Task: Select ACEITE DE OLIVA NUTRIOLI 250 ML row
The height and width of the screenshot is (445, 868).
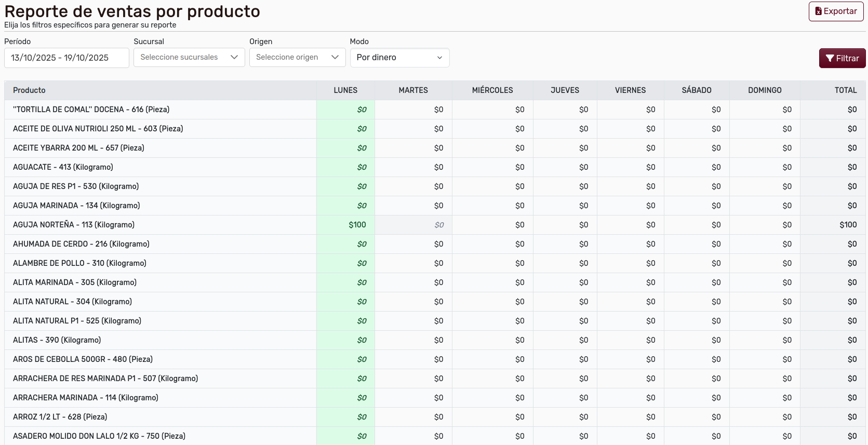Action: coord(435,129)
